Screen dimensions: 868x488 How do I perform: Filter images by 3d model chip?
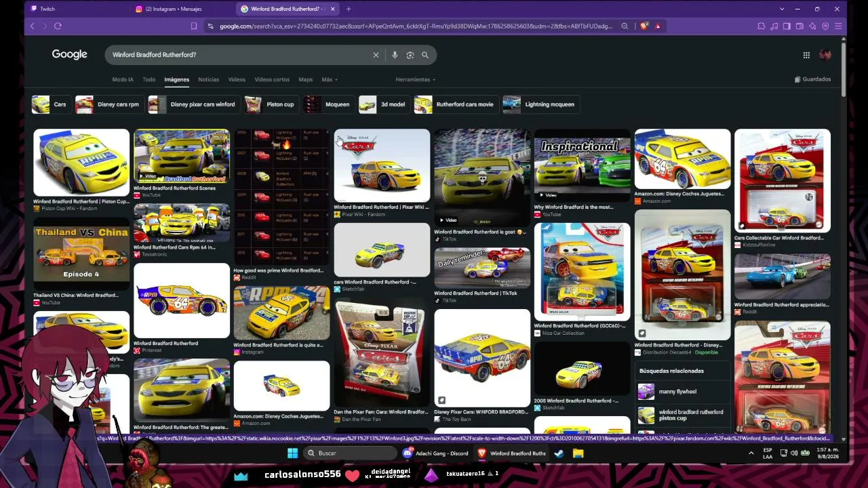point(383,104)
